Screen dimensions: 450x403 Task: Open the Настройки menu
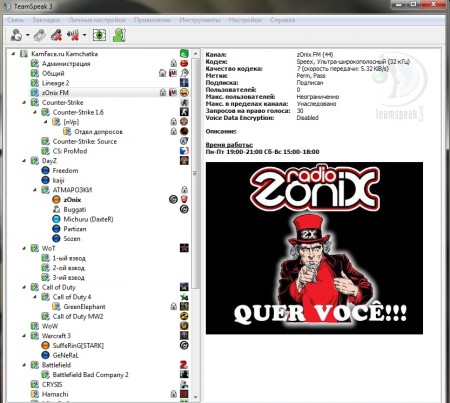(x=245, y=20)
